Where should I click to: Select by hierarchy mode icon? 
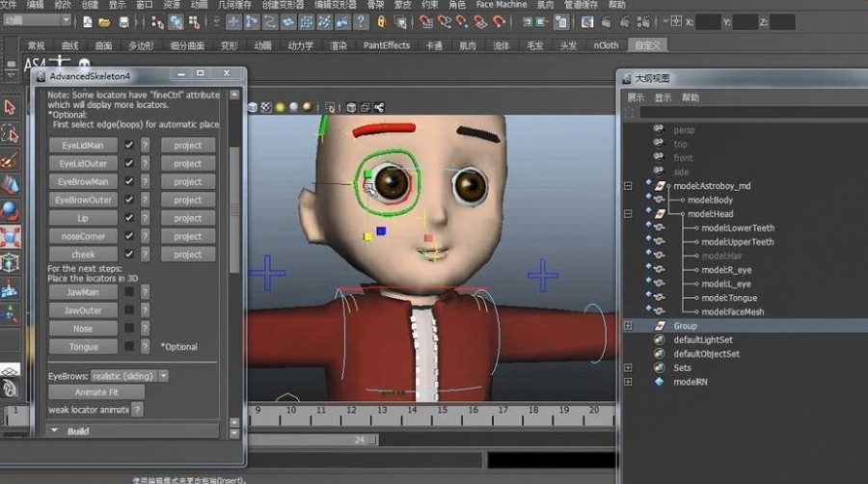(158, 22)
